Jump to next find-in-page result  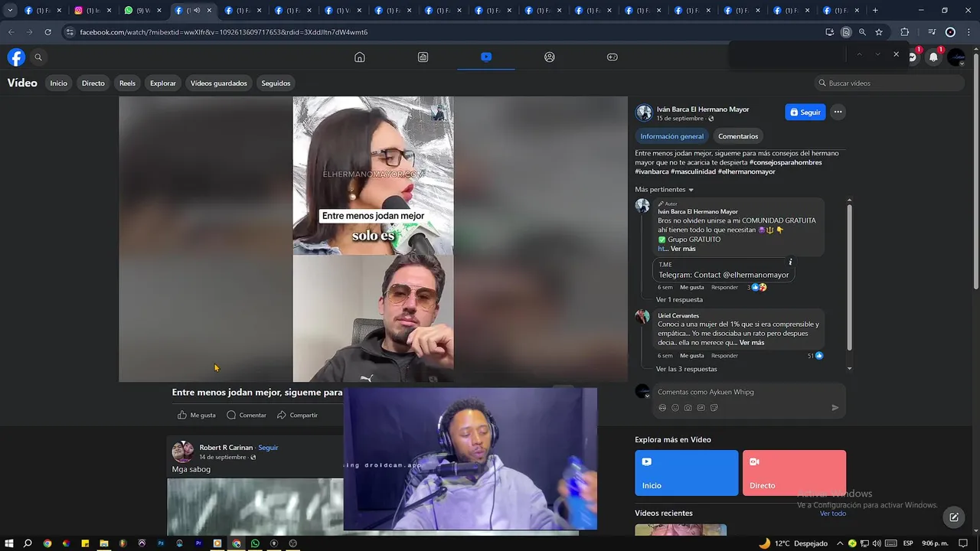coord(877,54)
